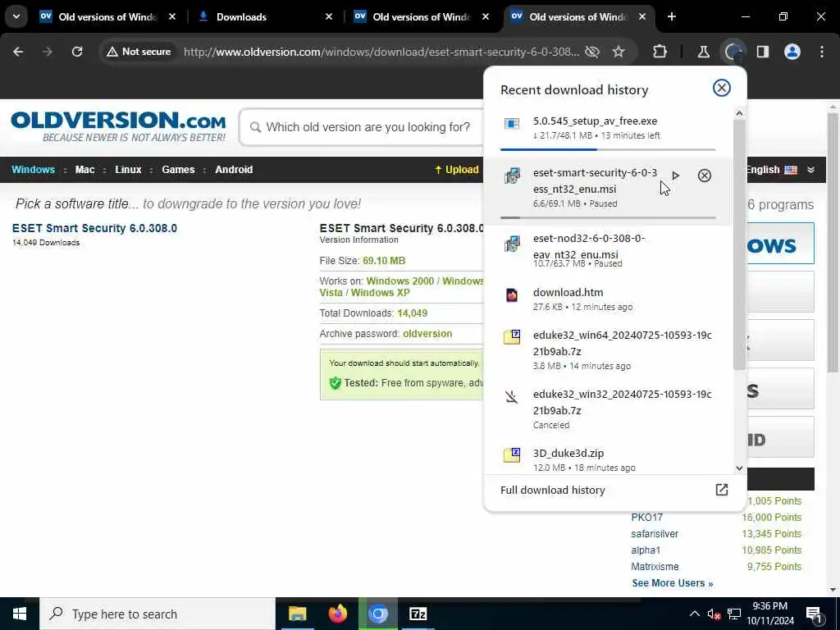
Task: Select Linux in the site navigation
Action: (x=128, y=169)
